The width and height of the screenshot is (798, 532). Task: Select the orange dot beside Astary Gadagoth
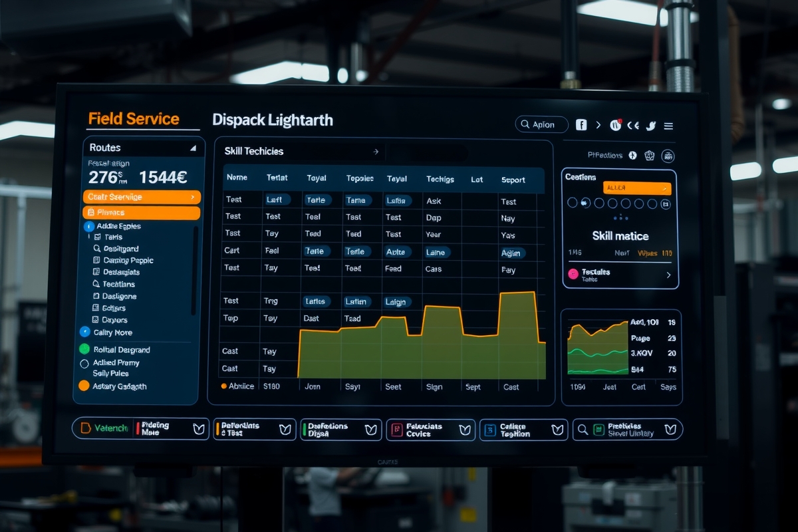[84, 386]
